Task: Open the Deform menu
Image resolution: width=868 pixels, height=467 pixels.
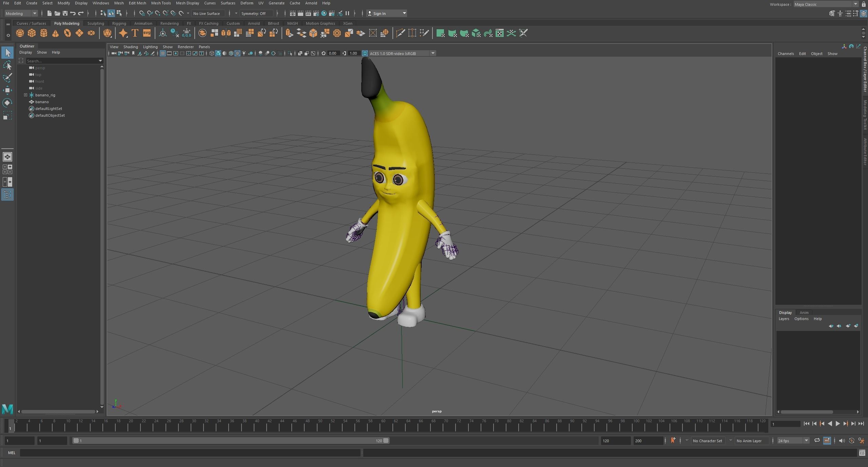Action: click(247, 3)
